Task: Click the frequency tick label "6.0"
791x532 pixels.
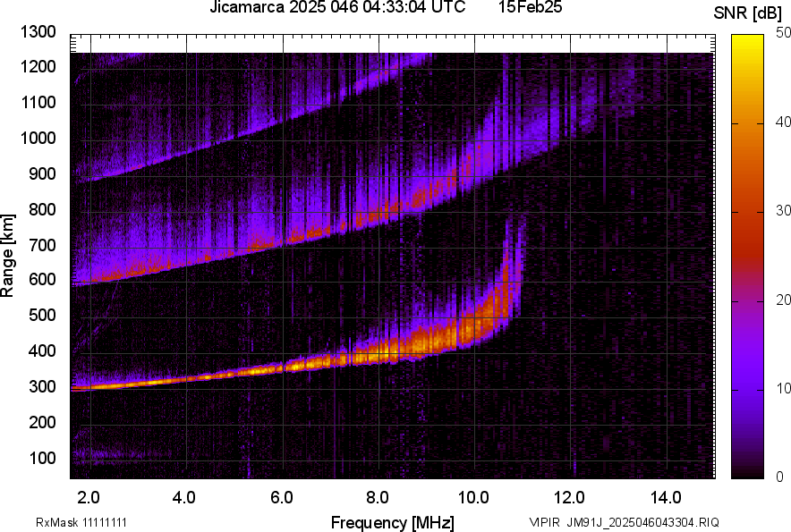Action: pos(282,498)
